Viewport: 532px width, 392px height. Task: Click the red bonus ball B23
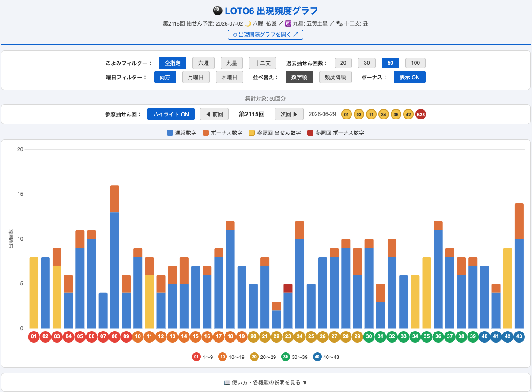(421, 114)
